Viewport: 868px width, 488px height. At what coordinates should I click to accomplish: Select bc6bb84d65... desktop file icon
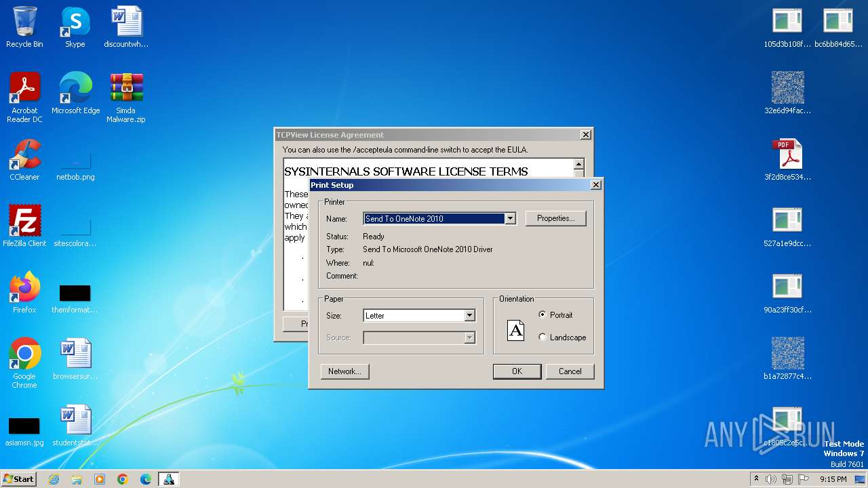point(838,28)
